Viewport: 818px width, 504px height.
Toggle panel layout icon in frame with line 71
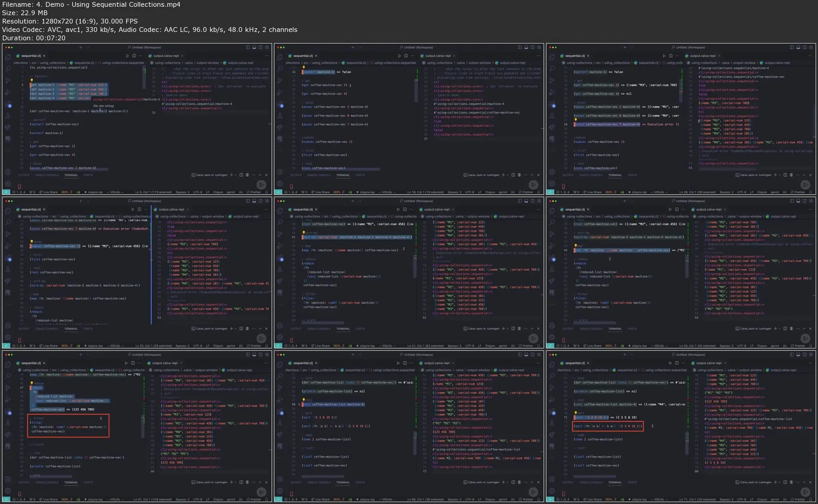click(x=798, y=354)
